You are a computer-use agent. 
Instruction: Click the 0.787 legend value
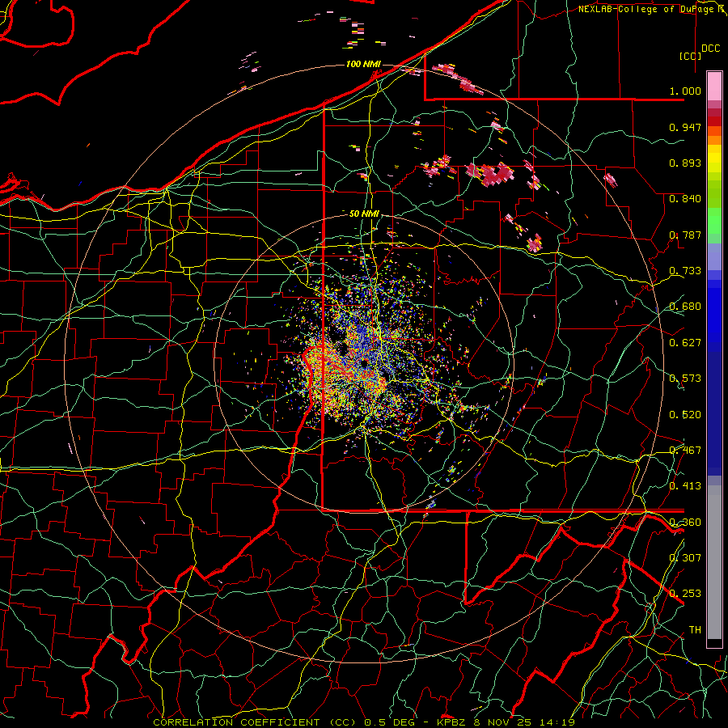[x=685, y=235]
